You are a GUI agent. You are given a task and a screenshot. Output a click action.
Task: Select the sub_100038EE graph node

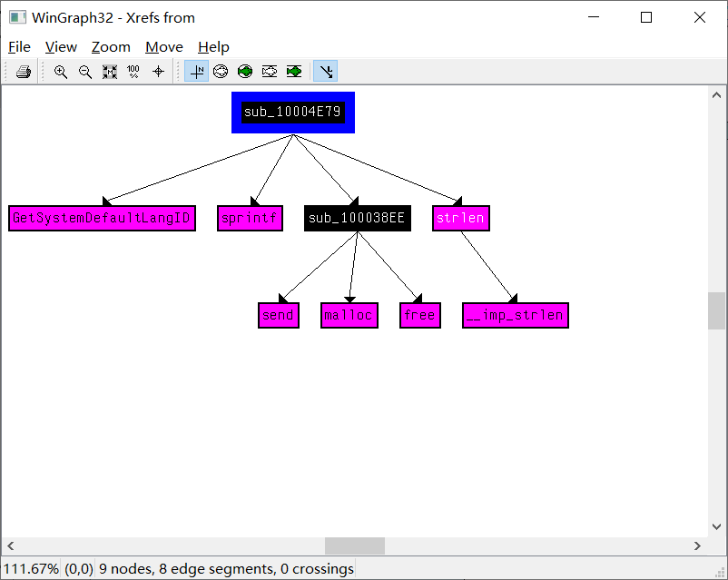click(x=357, y=218)
